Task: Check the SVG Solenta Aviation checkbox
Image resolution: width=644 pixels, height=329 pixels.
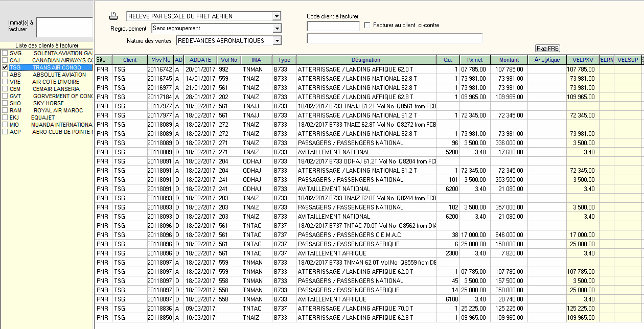Action: 5,53
